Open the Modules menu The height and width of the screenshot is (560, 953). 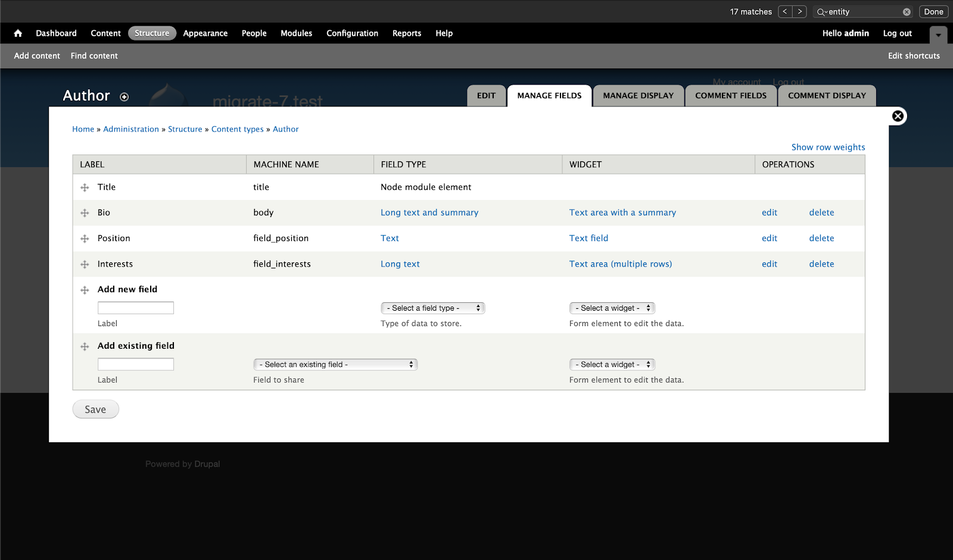296,33
